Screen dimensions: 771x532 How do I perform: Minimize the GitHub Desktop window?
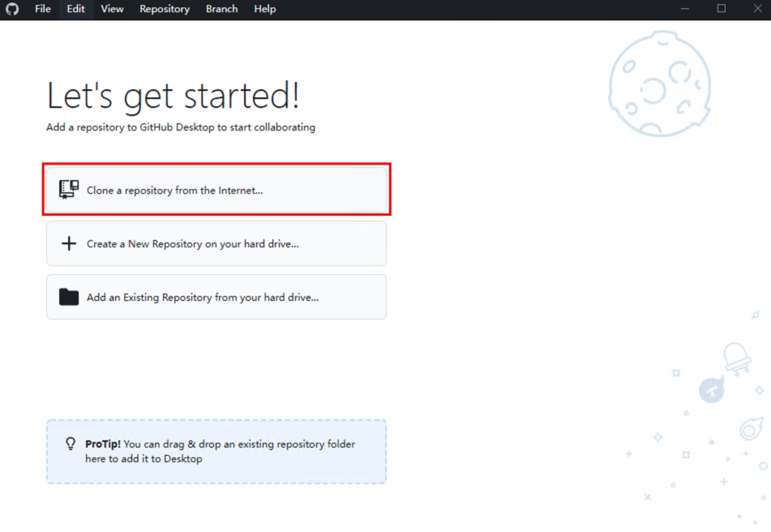[x=685, y=9]
